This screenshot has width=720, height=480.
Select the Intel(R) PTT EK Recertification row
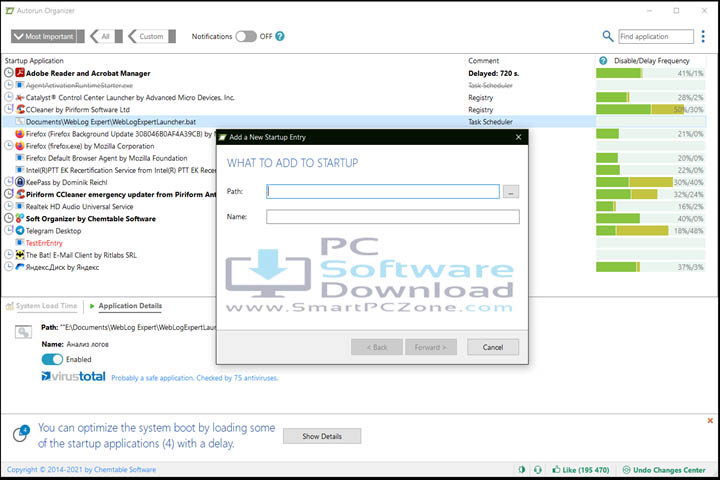pyautogui.click(x=121, y=170)
